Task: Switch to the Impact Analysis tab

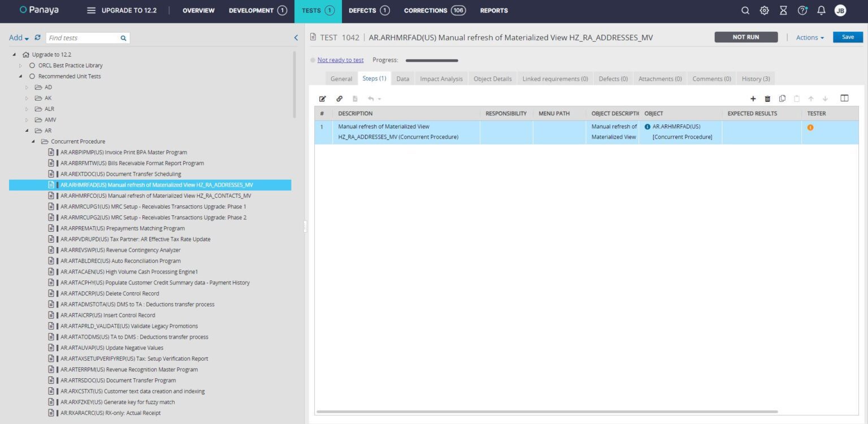Action: 441,79
